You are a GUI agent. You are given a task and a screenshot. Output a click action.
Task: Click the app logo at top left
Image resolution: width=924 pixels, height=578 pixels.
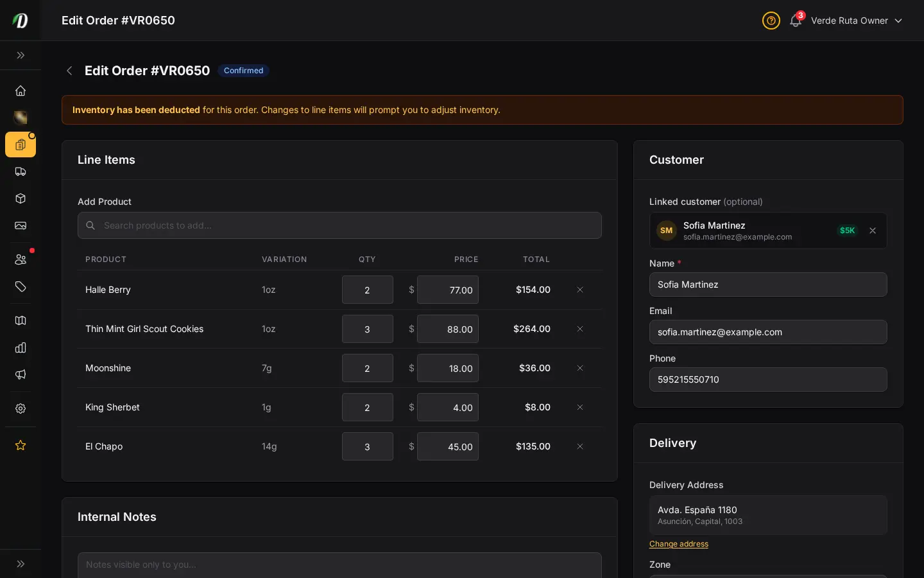point(21,21)
